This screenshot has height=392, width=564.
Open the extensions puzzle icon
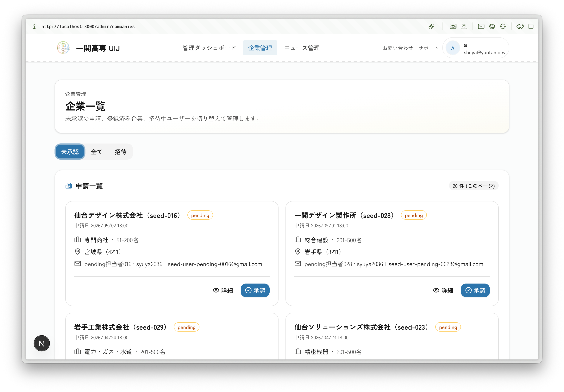[520, 27]
